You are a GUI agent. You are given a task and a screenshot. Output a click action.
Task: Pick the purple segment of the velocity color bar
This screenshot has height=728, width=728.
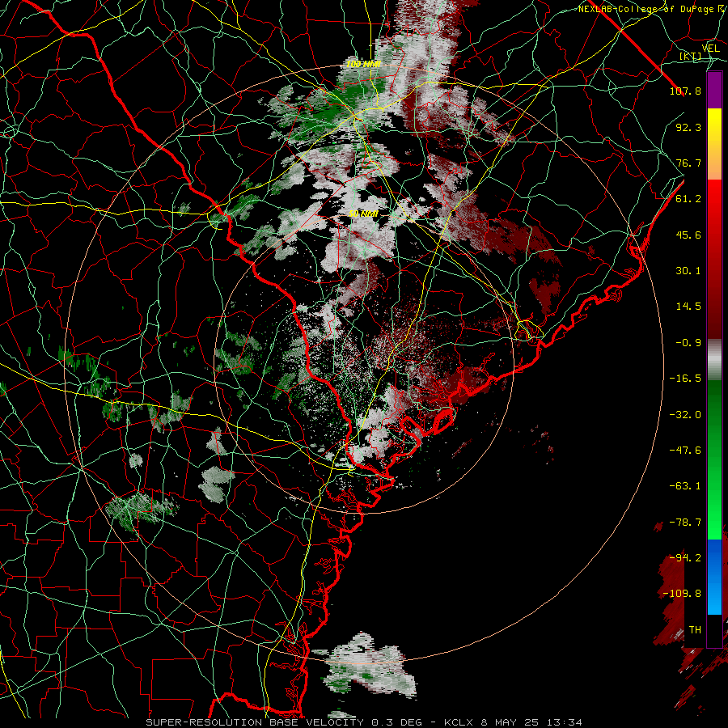coord(714,91)
